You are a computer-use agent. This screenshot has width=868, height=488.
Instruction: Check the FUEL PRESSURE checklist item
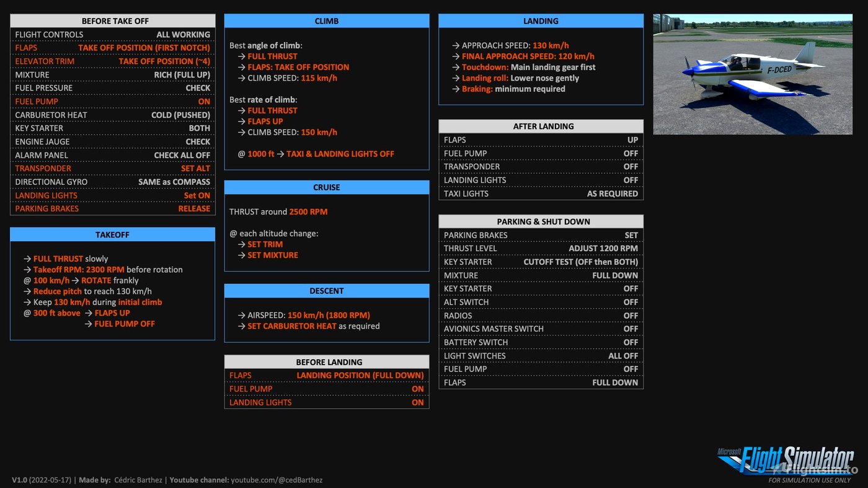(x=112, y=87)
